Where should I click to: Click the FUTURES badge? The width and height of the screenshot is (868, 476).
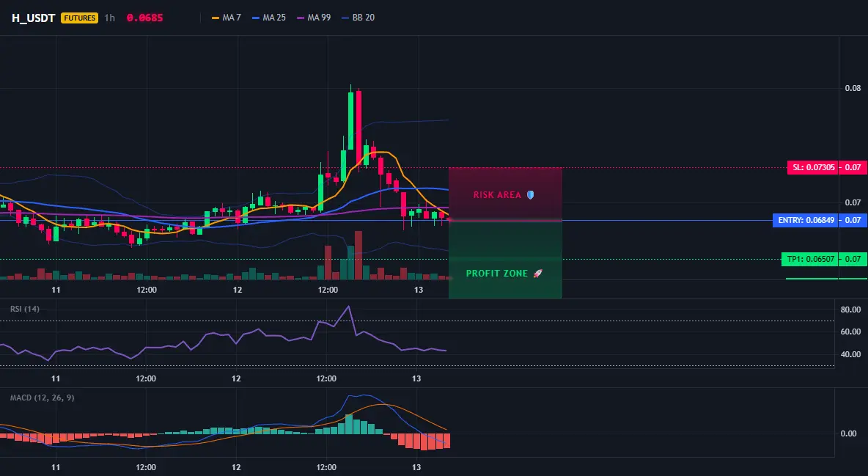tap(80, 18)
